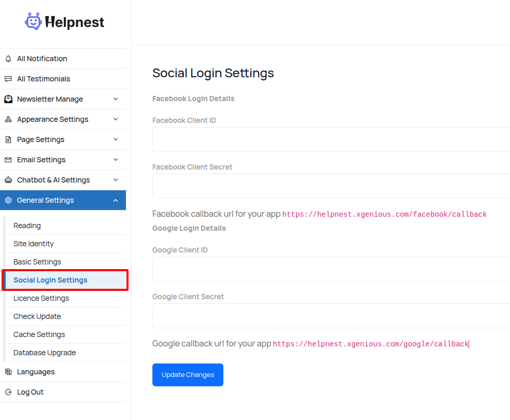Click the bell icon beside All Notification
This screenshot has height=420, width=510.
pyautogui.click(x=8, y=59)
